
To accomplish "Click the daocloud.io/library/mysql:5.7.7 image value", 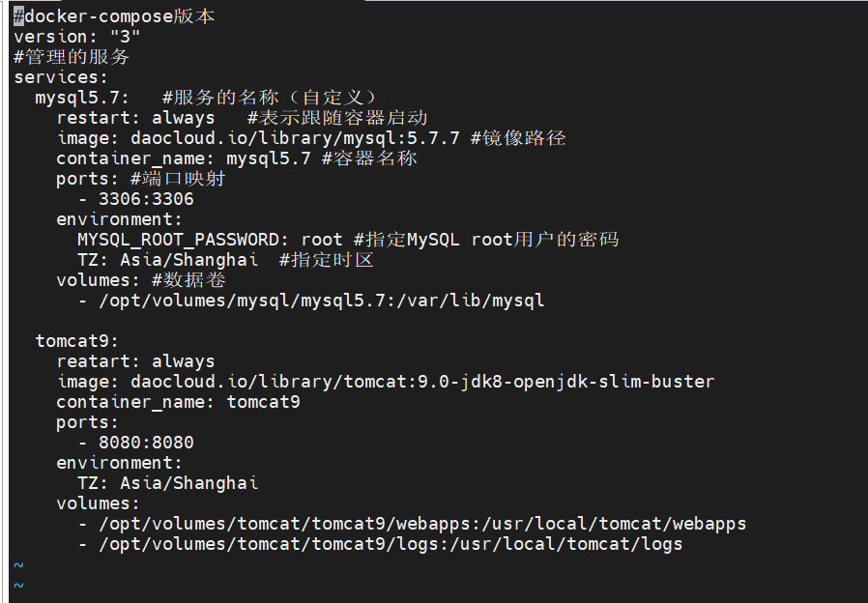I will point(295,138).
